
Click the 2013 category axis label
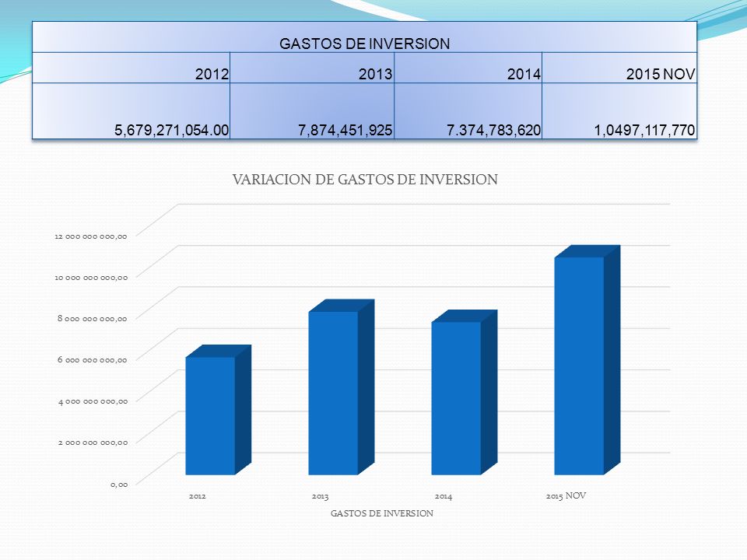pos(320,496)
